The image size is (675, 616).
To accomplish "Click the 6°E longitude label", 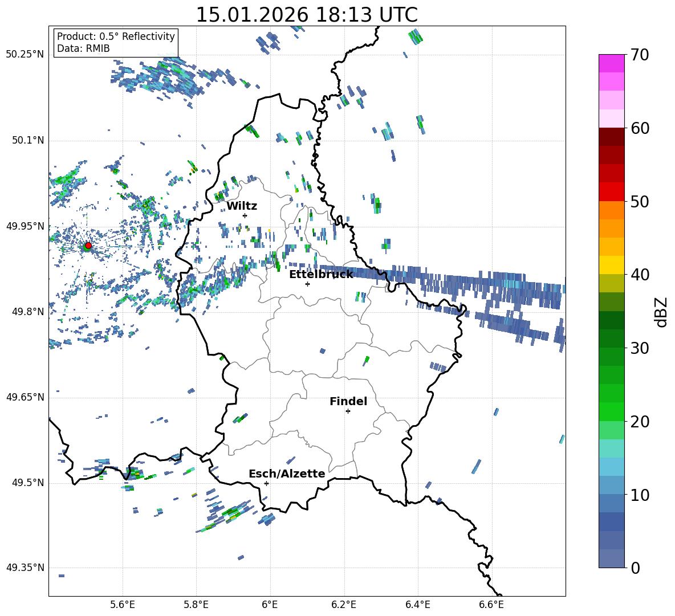I will (x=270, y=605).
